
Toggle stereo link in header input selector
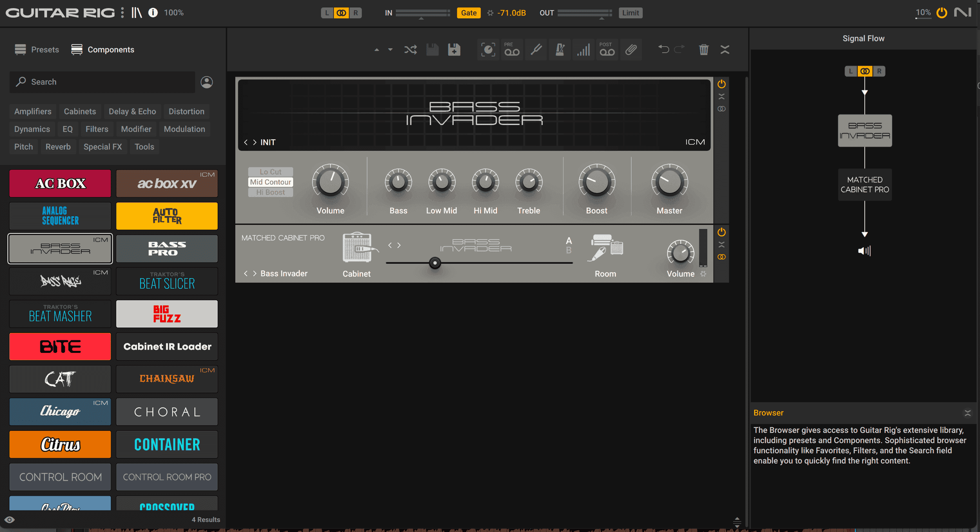click(341, 13)
